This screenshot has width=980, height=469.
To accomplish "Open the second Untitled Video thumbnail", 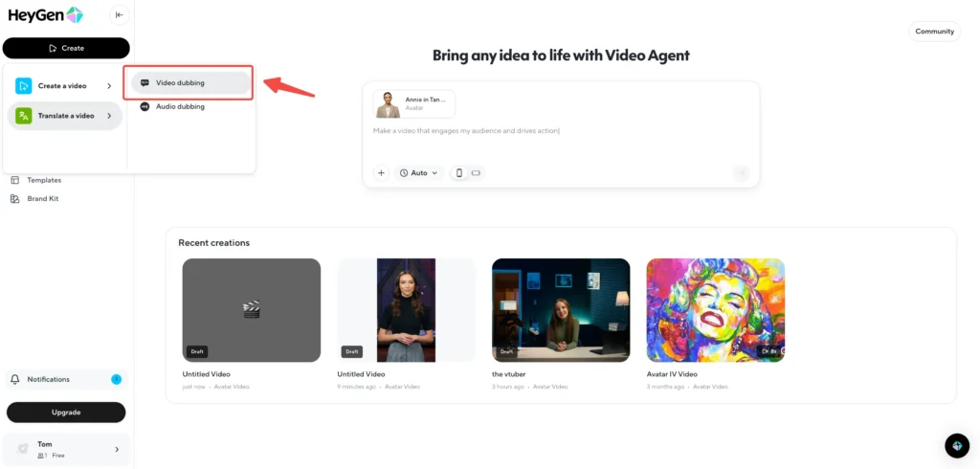I will coord(406,310).
